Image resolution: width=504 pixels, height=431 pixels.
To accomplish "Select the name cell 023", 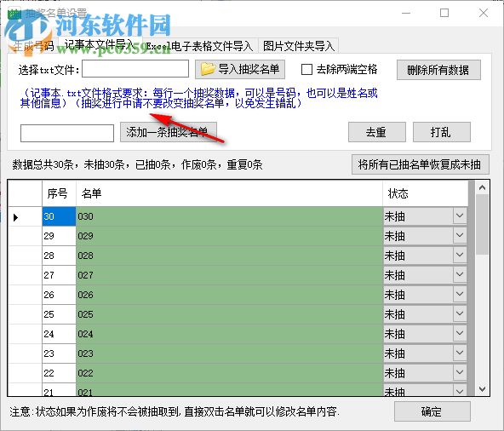I will click(x=229, y=353).
